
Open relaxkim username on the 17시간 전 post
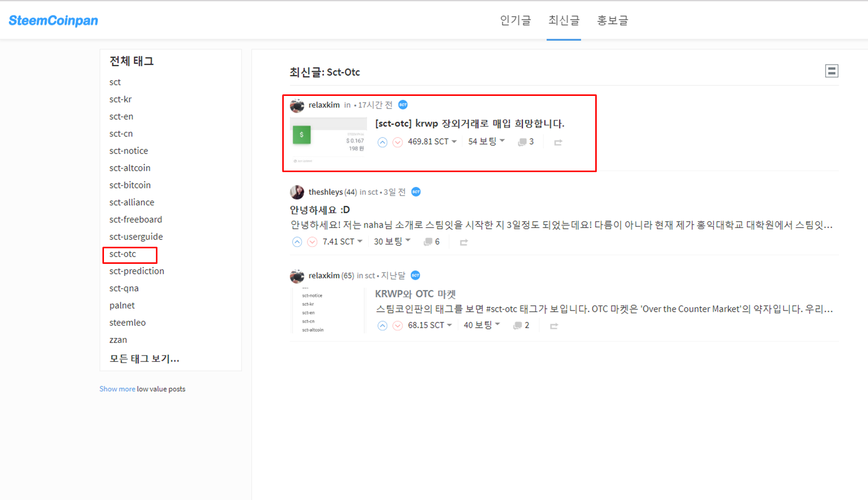coord(324,105)
